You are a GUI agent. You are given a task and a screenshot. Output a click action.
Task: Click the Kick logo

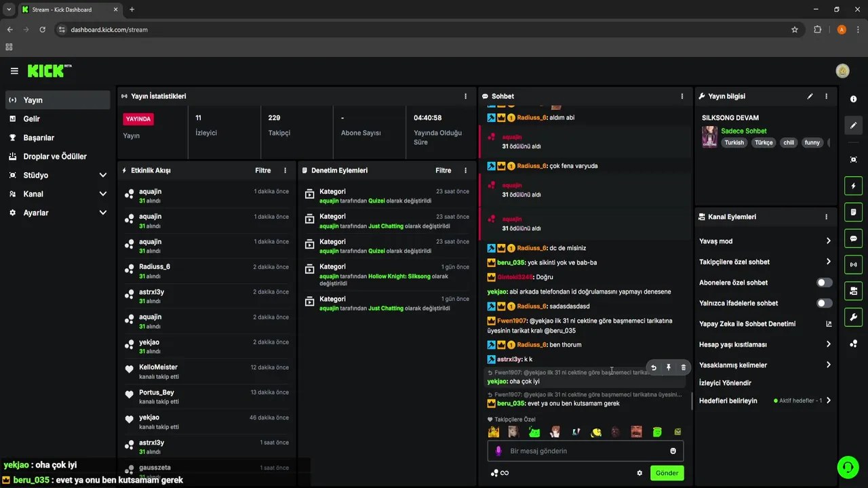pos(50,70)
